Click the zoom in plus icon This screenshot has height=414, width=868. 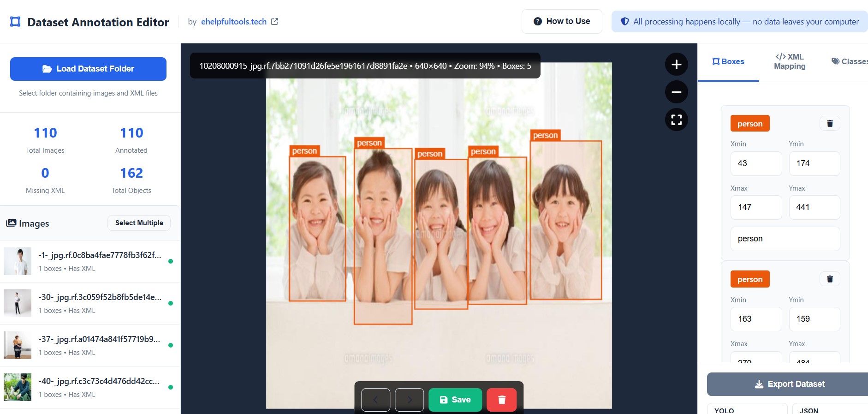click(x=676, y=65)
